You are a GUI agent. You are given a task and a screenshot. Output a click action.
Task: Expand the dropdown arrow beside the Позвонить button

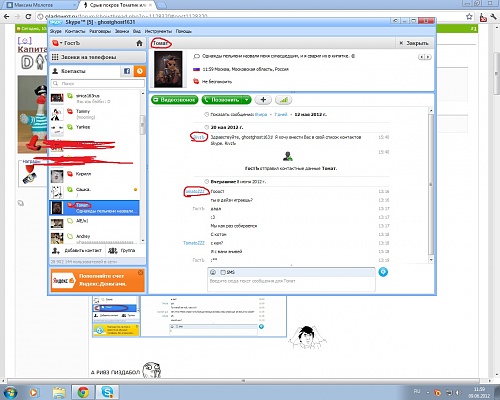click(246, 100)
